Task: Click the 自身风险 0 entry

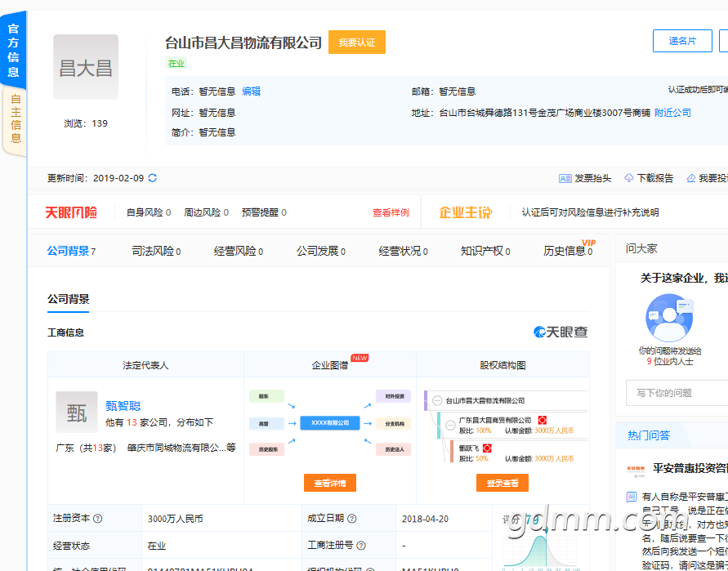Action: tap(149, 212)
